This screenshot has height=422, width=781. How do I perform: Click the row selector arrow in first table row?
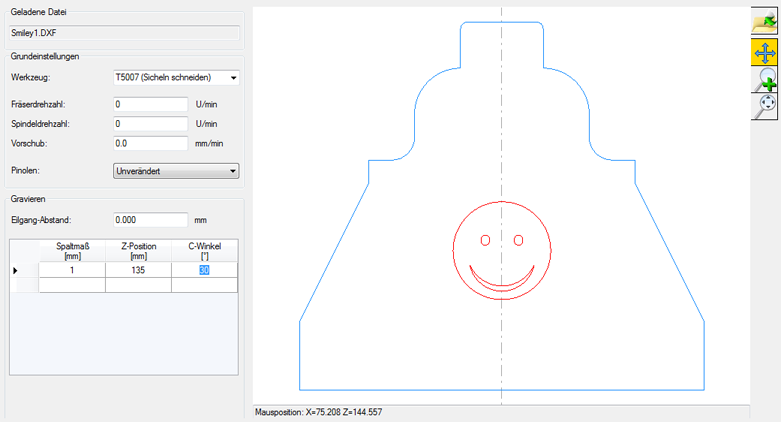(14, 270)
